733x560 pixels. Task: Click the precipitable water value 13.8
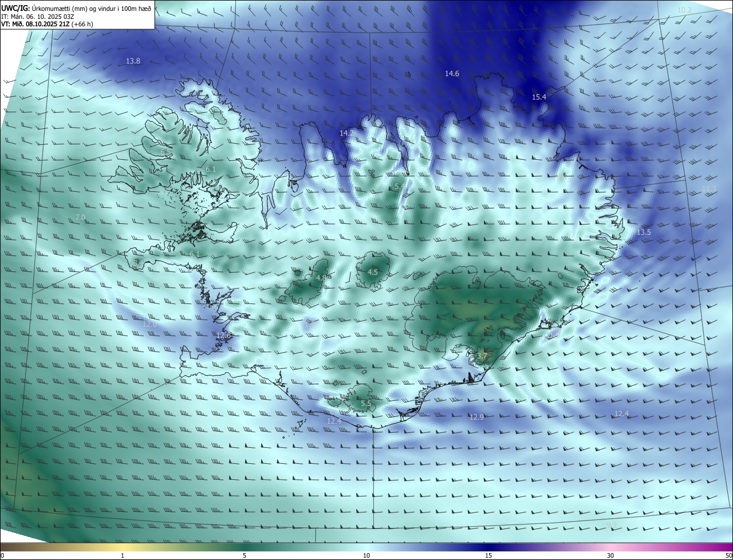pyautogui.click(x=133, y=61)
